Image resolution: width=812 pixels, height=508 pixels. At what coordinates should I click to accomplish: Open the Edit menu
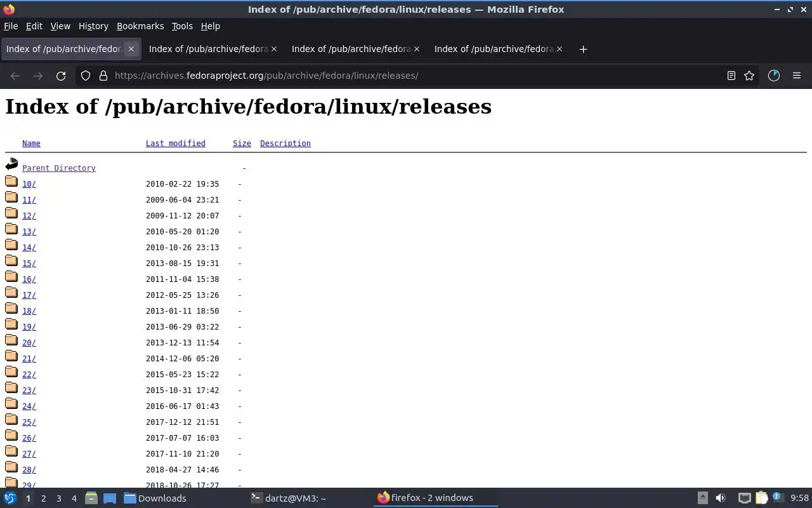tap(34, 26)
